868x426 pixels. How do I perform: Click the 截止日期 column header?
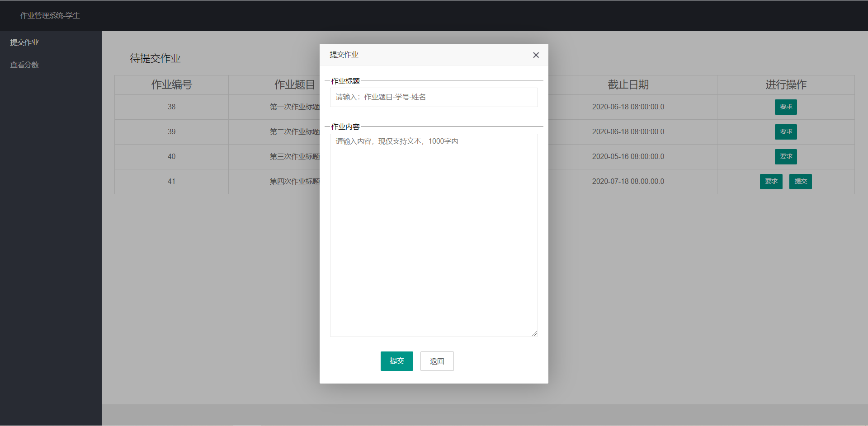pos(628,85)
